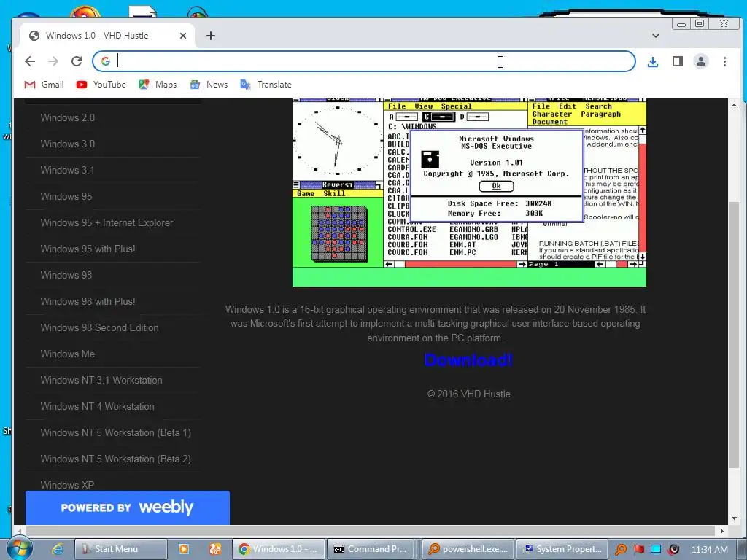
Task: Switch to System Properties taskbar button
Action: point(562,549)
